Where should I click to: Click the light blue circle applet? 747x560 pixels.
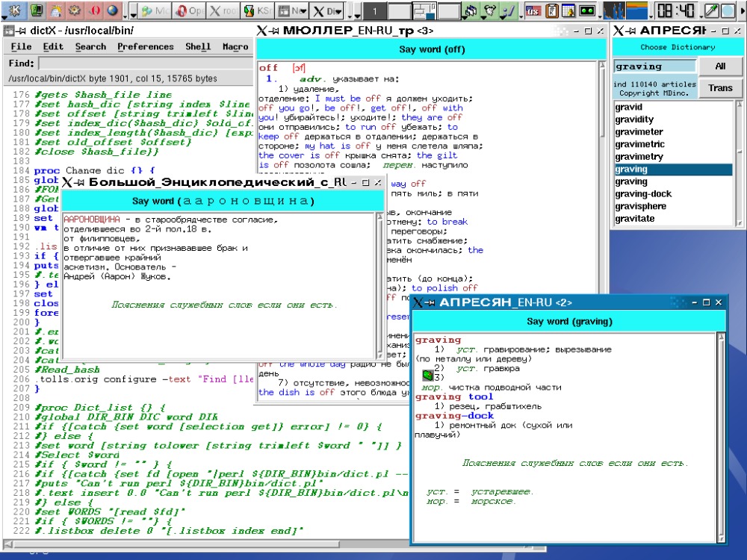coord(727,10)
